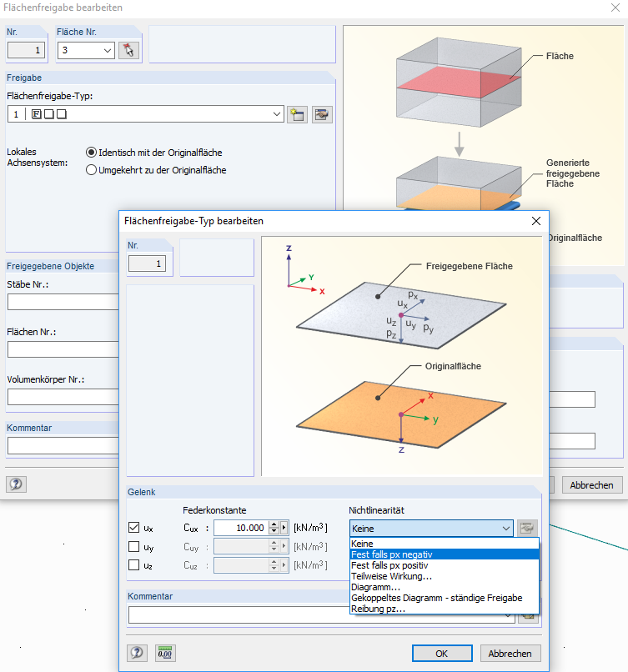Viewport: 628px width, 672px height.
Task: Click Abbrechen in the type dialog
Action: 510,654
